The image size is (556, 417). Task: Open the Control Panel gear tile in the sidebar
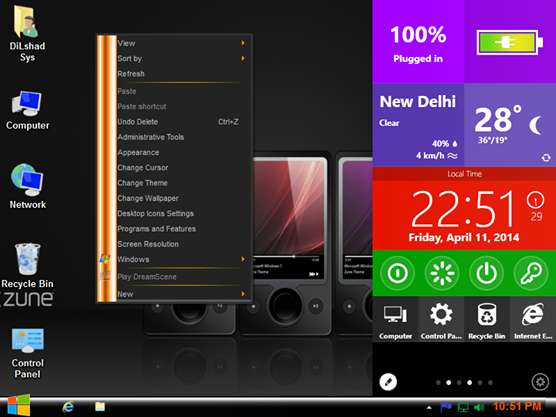(441, 319)
